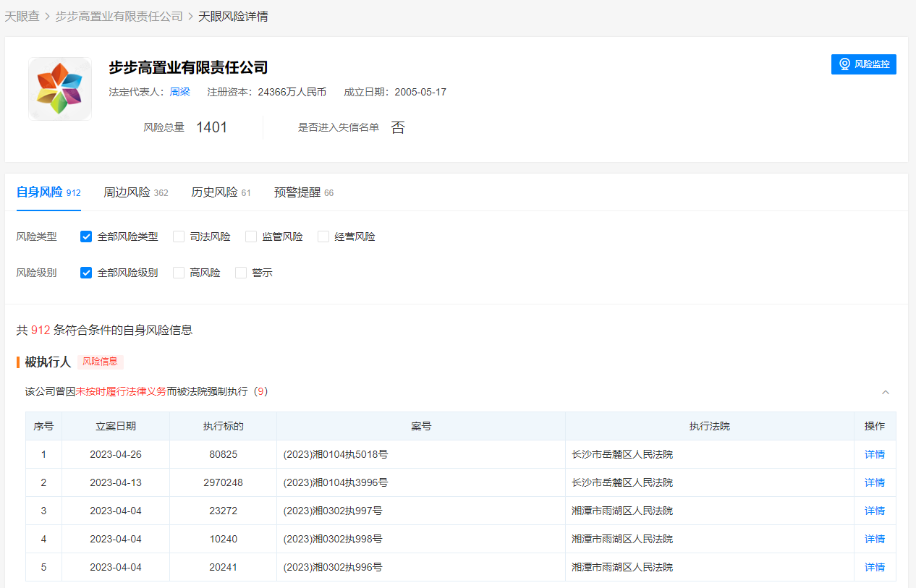Click the 未按时履行法律义务 red text
Image resolution: width=916 pixels, height=588 pixels.
point(121,391)
